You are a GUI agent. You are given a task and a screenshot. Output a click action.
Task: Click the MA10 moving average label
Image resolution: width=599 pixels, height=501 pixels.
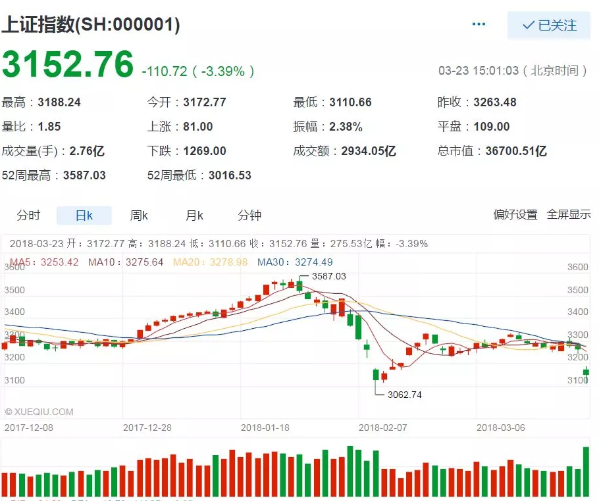pos(126,262)
